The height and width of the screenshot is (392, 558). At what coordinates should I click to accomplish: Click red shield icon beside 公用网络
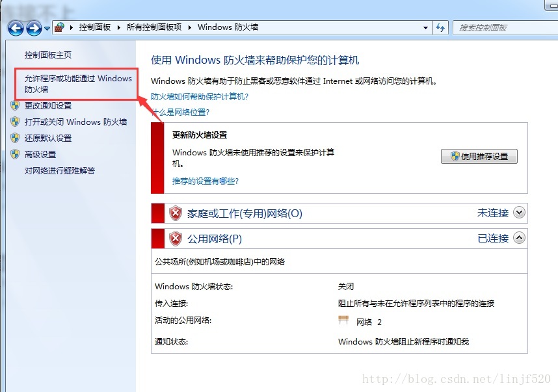[176, 239]
